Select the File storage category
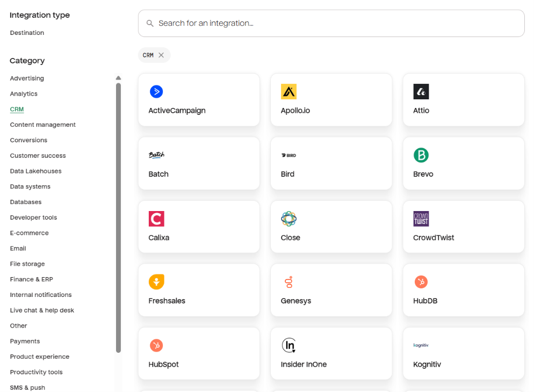 (x=27, y=264)
